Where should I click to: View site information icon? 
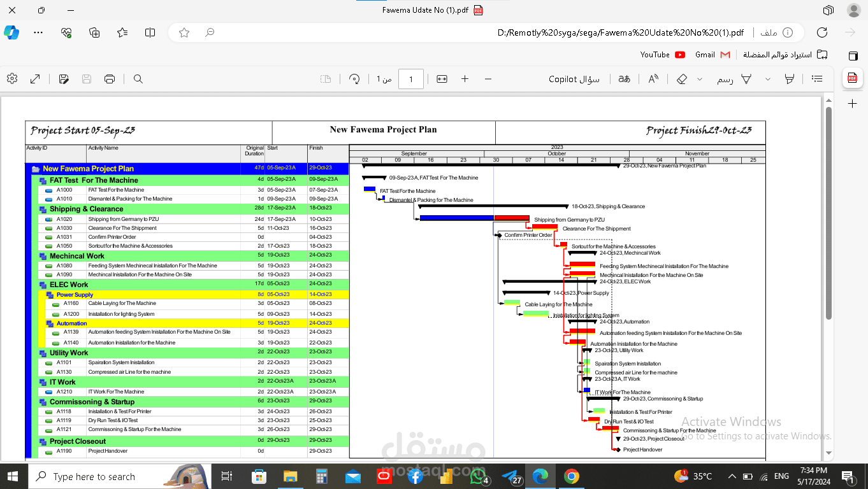[788, 32]
